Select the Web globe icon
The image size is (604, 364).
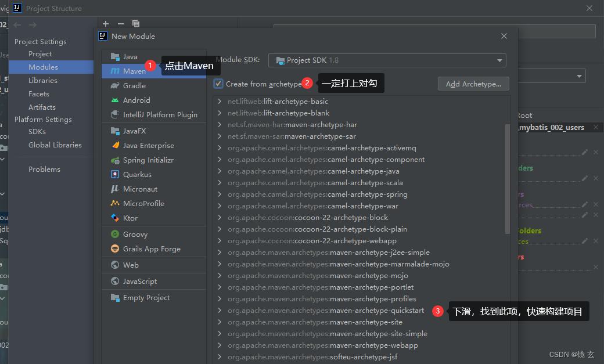click(x=115, y=265)
